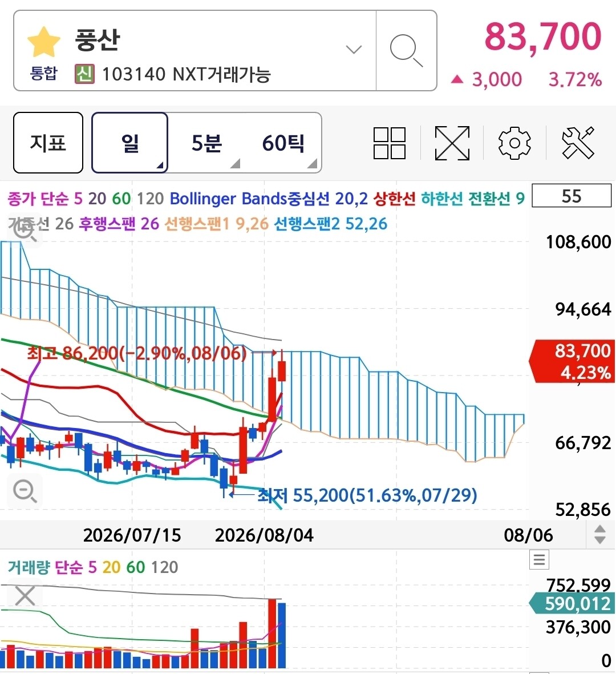Switch to the 5분 chart tab
This screenshot has height=674, width=616.
coord(206,143)
